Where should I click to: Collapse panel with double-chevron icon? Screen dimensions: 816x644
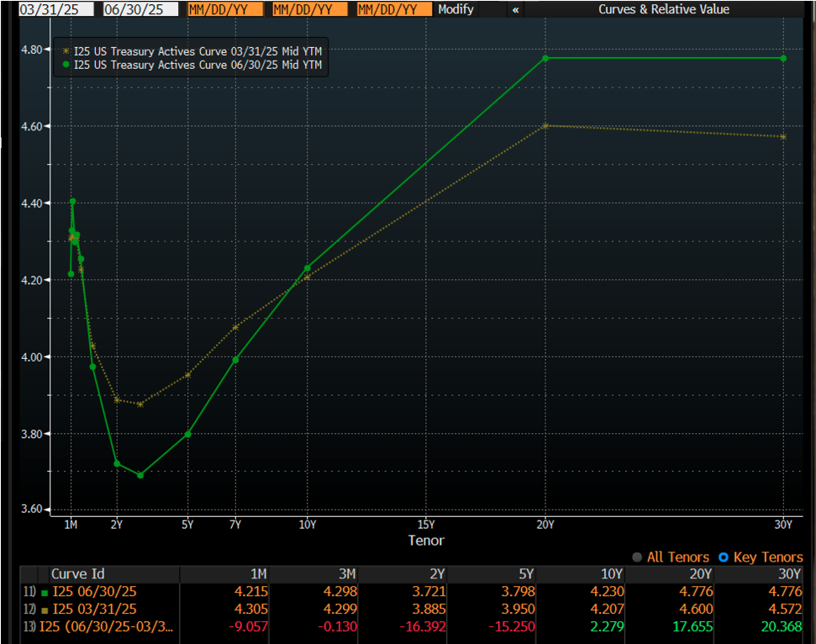click(515, 9)
